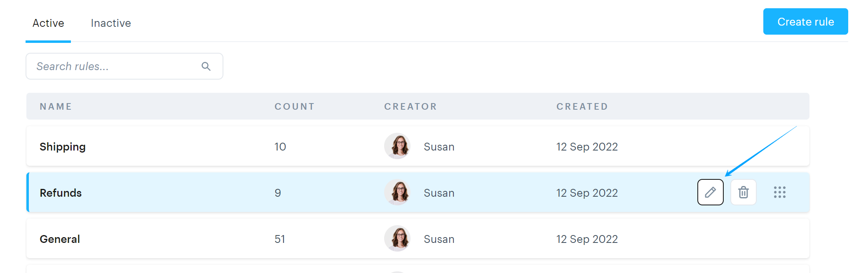This screenshot has width=868, height=273.
Task: Delete the Refunds rule with trash icon
Action: point(743,192)
